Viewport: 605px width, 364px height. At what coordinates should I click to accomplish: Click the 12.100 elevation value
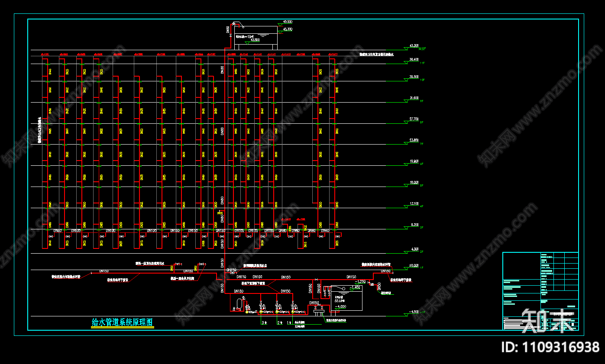pos(414,203)
